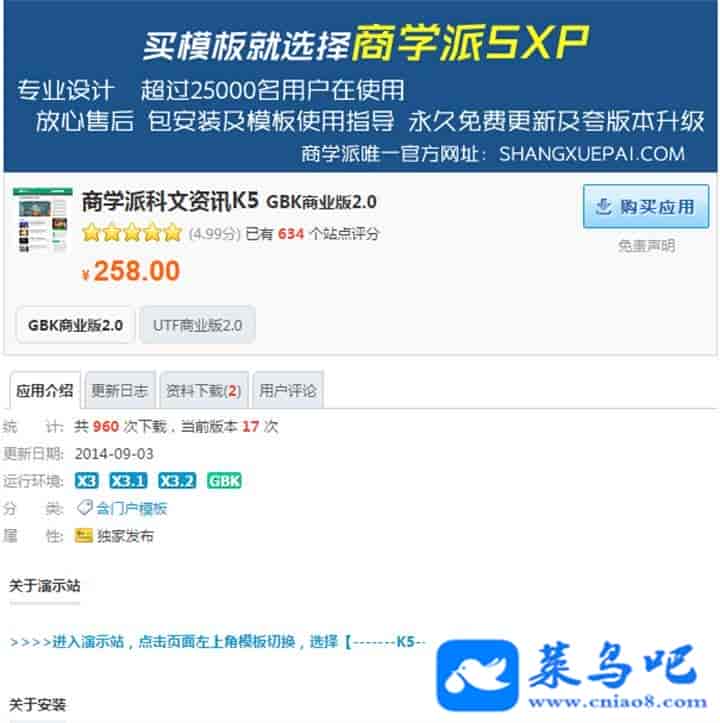This screenshot has width=720, height=723.
Task: Open the 用户评论 tab
Action: point(288,391)
